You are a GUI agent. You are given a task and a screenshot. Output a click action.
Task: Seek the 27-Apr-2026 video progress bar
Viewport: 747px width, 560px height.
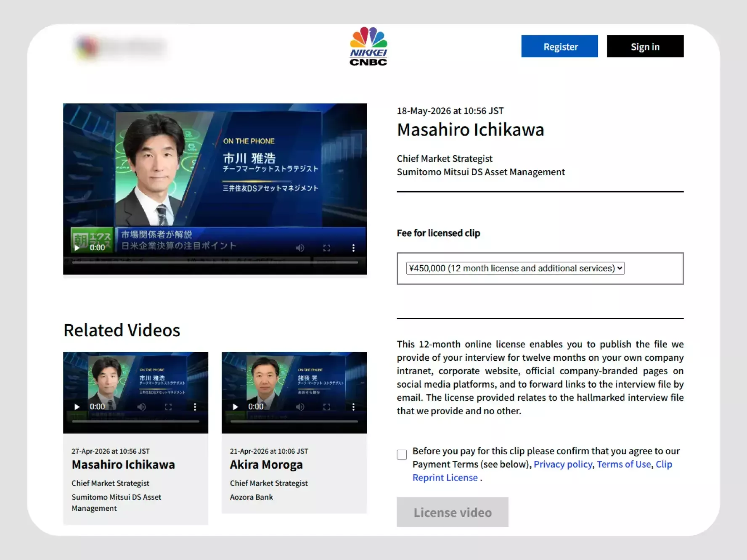click(135, 421)
